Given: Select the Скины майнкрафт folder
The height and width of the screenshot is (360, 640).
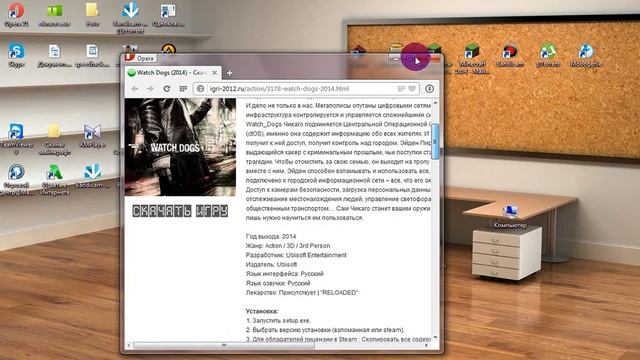Looking at the screenshot, I should tap(54, 139).
